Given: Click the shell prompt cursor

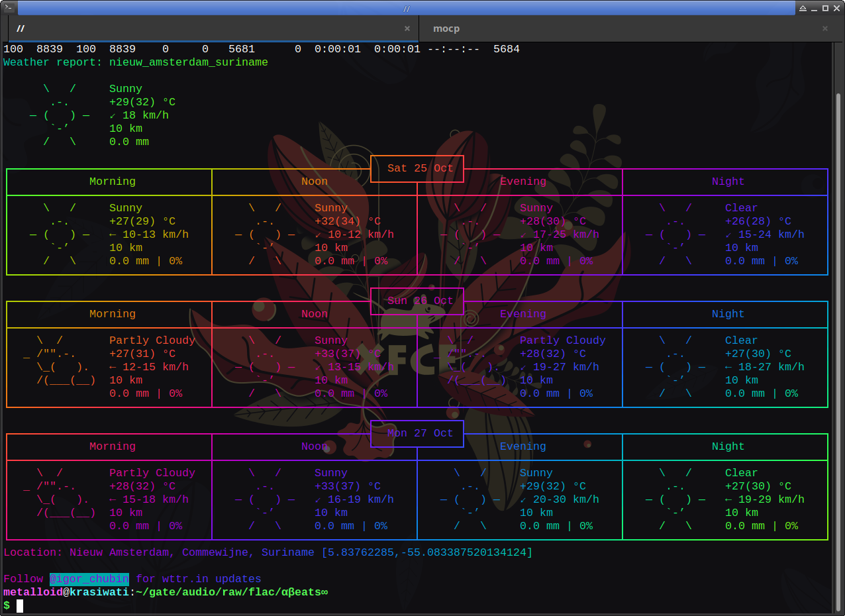Looking at the screenshot, I should [x=20, y=605].
